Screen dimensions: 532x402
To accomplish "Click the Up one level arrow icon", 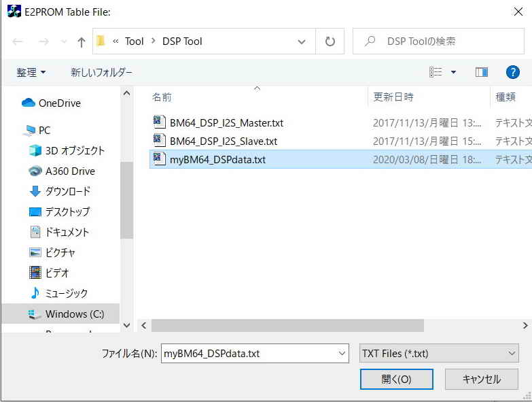I will (82, 41).
